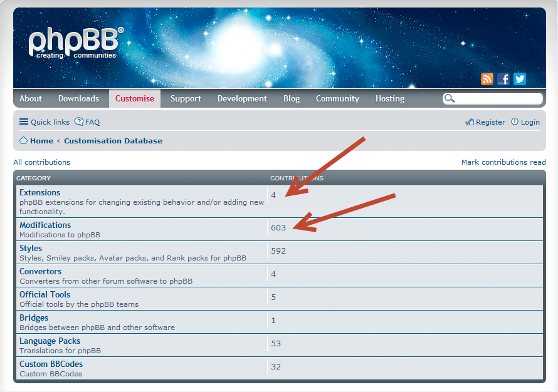Click the Register link
Screen dimensions: 558x392
[490, 122]
